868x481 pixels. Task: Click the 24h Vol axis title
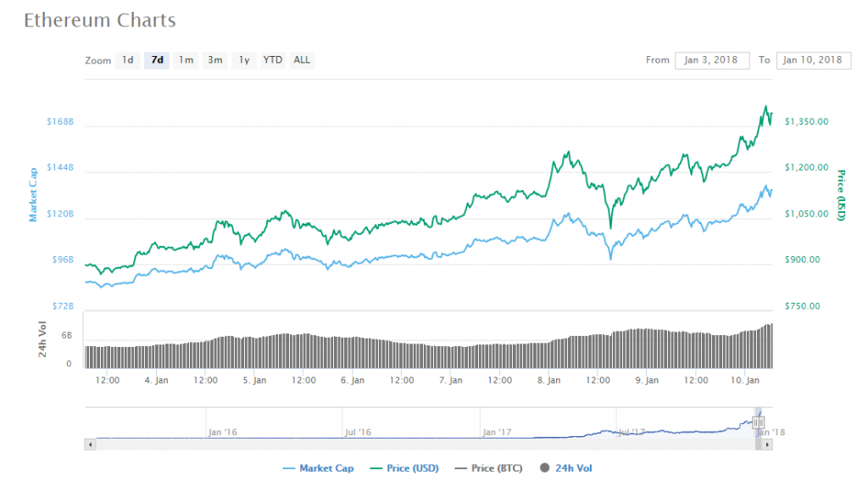click(42, 339)
